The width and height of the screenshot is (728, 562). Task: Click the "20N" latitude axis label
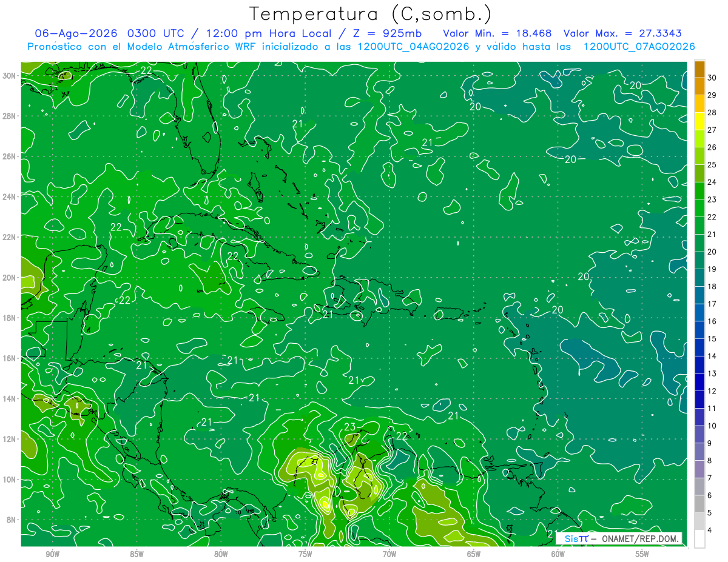8,278
